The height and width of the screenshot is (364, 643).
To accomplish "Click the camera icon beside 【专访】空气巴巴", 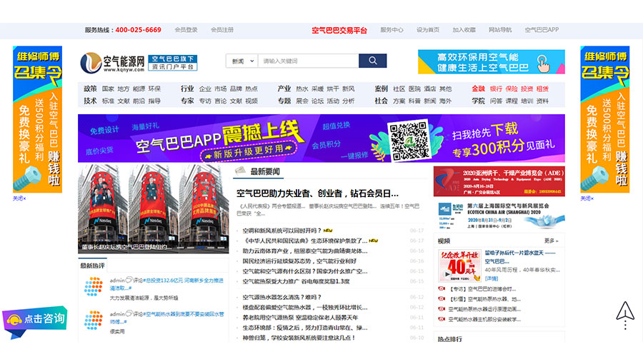I will tap(442, 288).
